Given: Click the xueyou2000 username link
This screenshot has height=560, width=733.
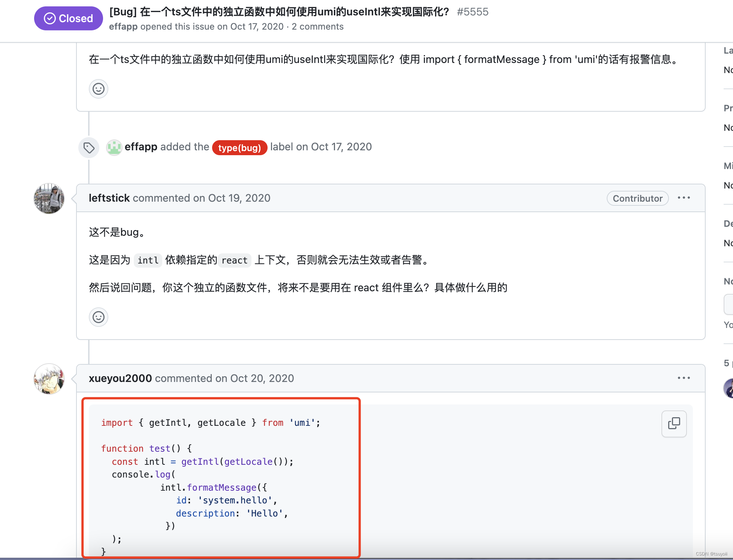Looking at the screenshot, I should [x=120, y=378].
